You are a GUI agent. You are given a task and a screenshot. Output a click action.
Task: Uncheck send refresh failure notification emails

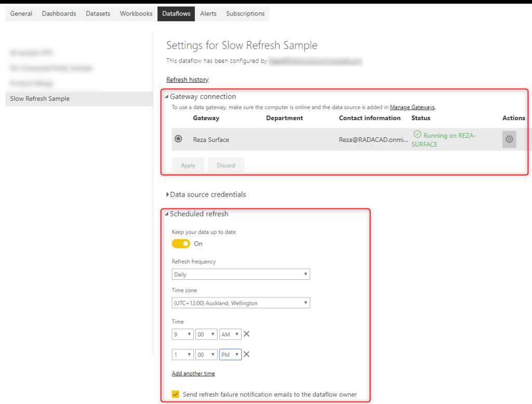point(176,394)
